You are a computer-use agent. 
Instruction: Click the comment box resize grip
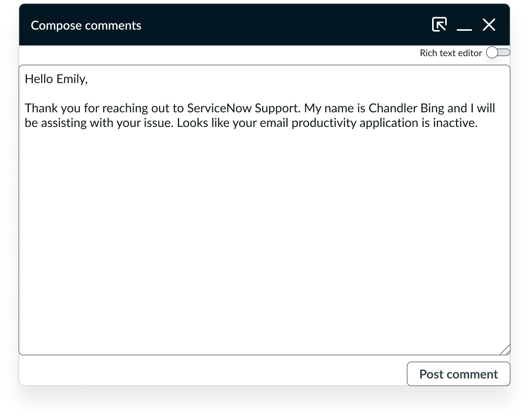click(x=506, y=350)
